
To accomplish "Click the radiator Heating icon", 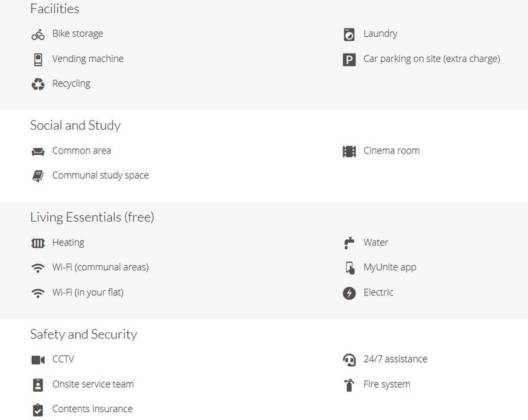I will coord(38,243).
